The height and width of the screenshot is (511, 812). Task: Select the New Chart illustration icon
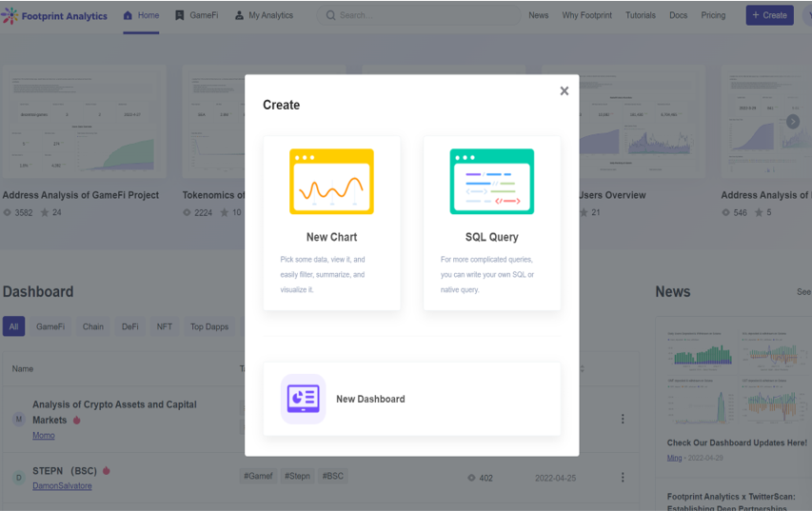pos(331,181)
